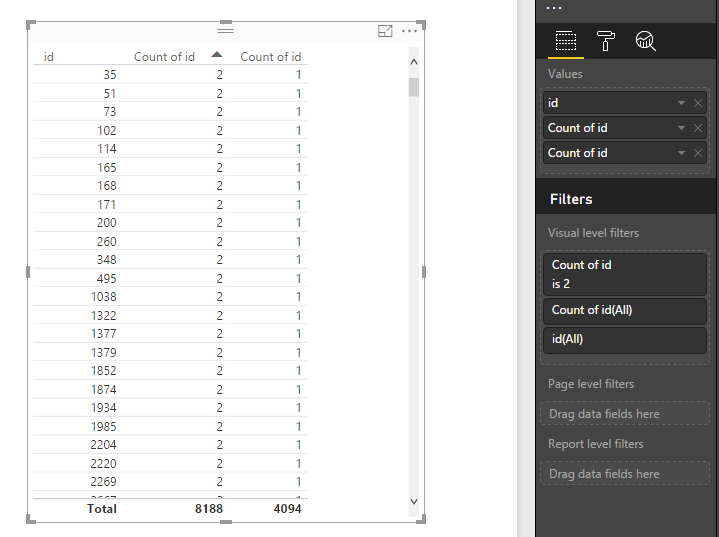Image resolution: width=719 pixels, height=537 pixels.
Task: Select the id cell 2220
Action: coord(103,464)
